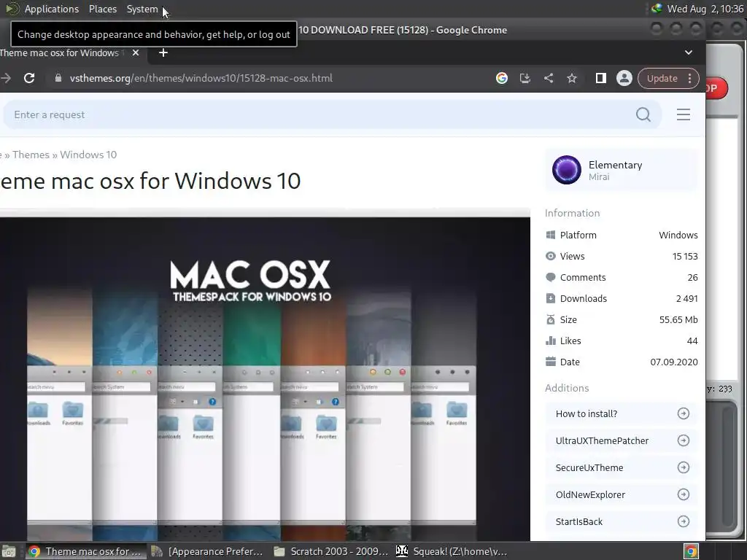Reload the page in Chrome
Viewport: 747px width, 560px height.
pos(29,78)
